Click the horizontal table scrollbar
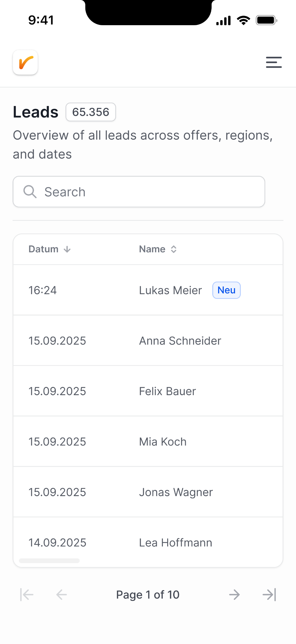The height and width of the screenshot is (644, 296). 49,561
